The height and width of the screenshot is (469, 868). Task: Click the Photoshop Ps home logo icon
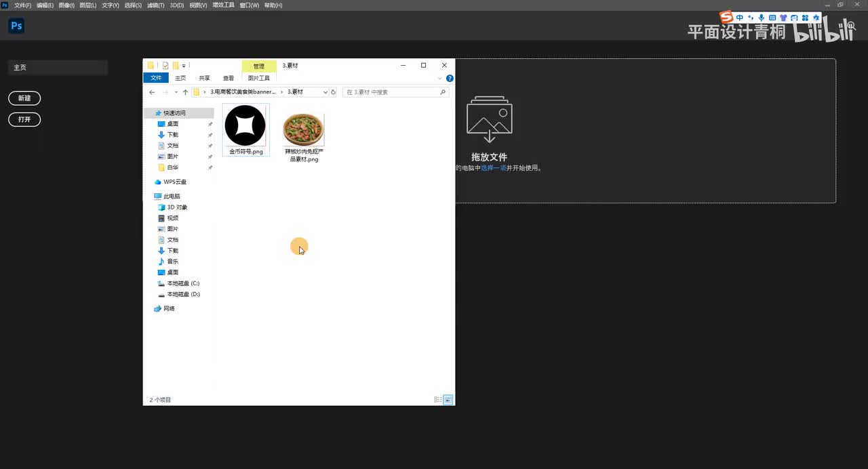(16, 26)
